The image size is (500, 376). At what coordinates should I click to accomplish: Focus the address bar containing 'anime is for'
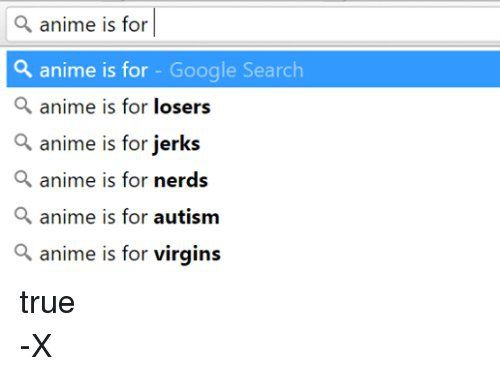(253, 25)
